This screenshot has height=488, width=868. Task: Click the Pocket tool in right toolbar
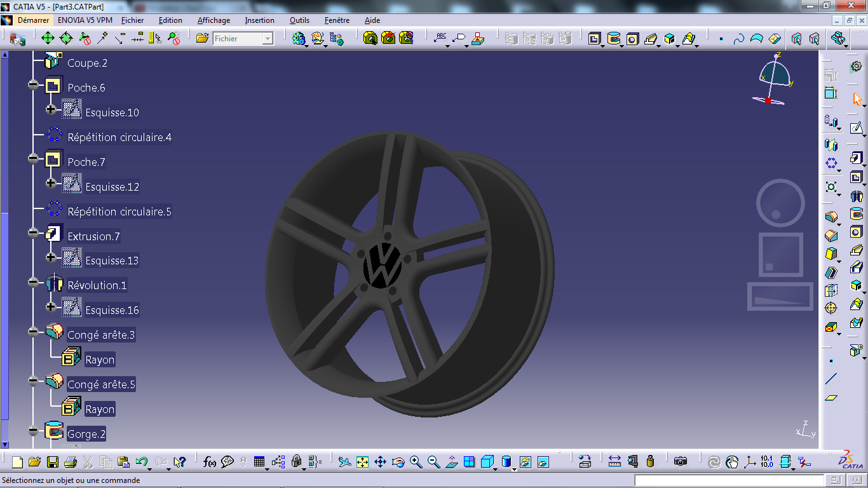click(x=857, y=177)
